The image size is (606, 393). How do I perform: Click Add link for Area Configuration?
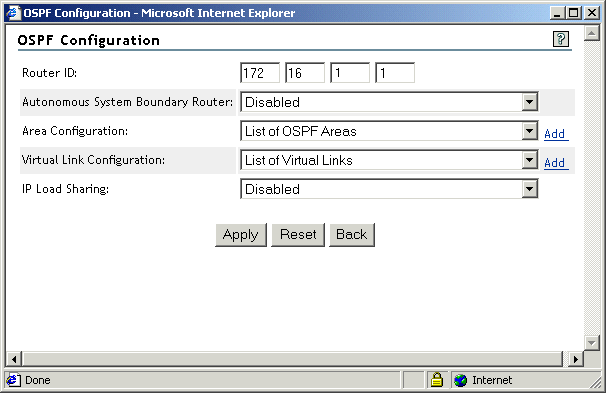coord(555,134)
